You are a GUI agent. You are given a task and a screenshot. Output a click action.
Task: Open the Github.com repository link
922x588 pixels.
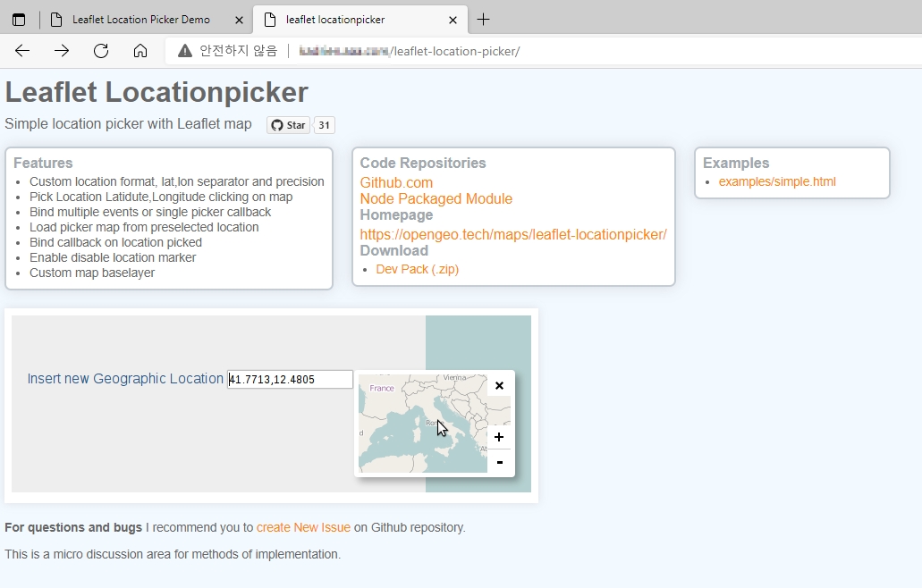coord(396,182)
